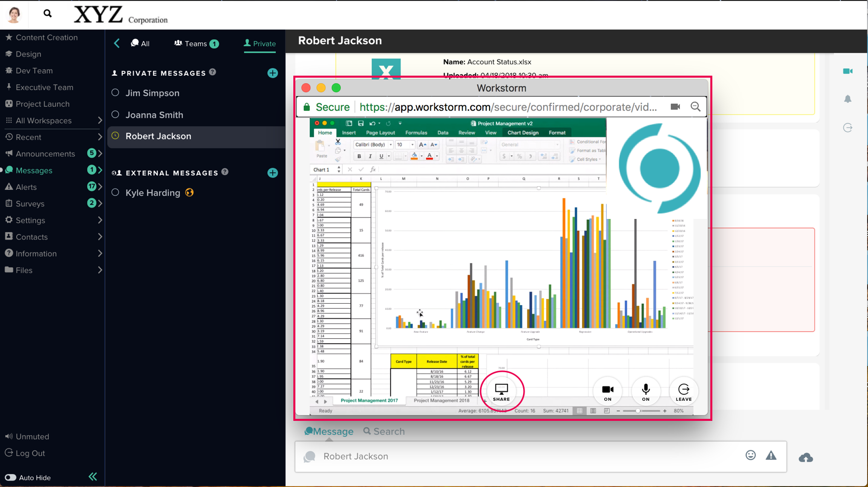Toggle the Auto Hide switch
The width and height of the screenshot is (868, 487).
pyautogui.click(x=11, y=477)
